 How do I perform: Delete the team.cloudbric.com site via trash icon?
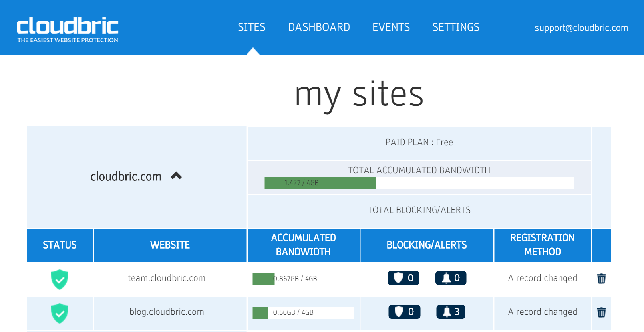[x=601, y=278]
